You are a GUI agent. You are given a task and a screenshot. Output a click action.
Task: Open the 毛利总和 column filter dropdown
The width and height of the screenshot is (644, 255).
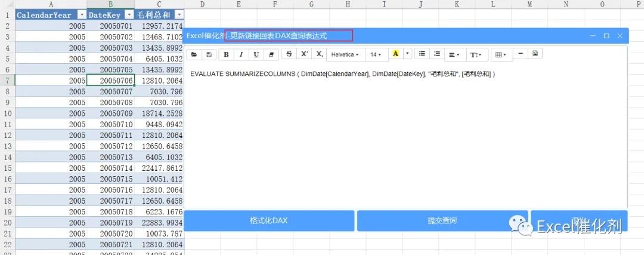pos(179,15)
